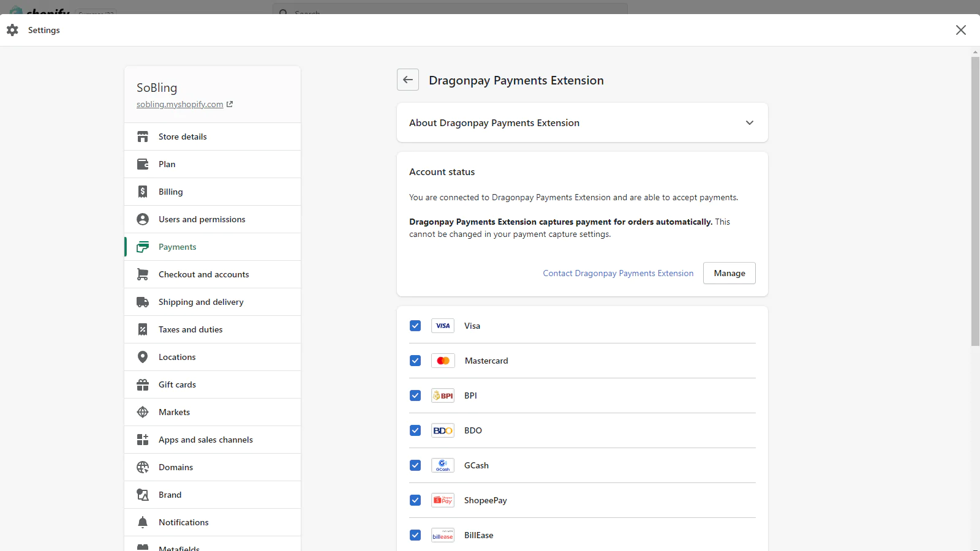Open the Brand settings page
This screenshot has width=980, height=551.
pos(213,495)
